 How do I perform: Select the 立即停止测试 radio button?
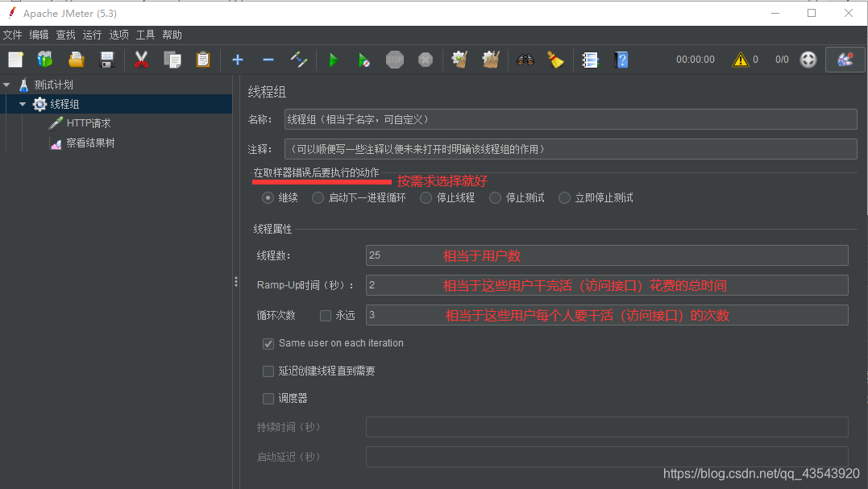(564, 197)
